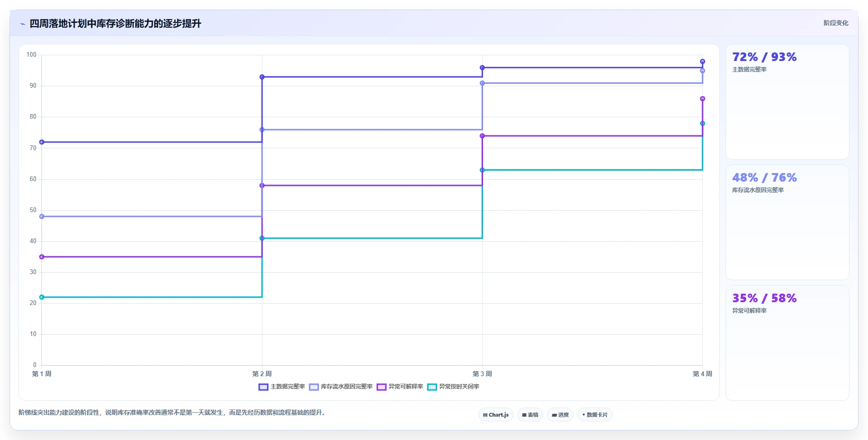Click the 主数据完整率 point at 第 4 周

pyautogui.click(x=703, y=61)
